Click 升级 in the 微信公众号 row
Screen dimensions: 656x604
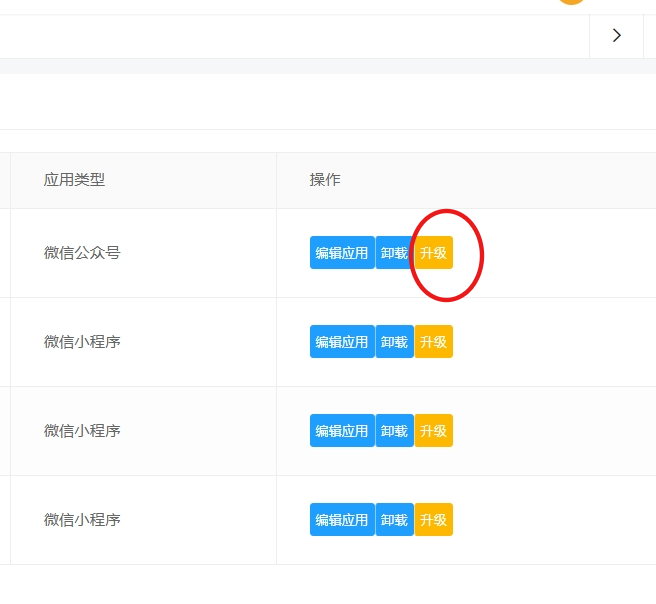coord(433,253)
